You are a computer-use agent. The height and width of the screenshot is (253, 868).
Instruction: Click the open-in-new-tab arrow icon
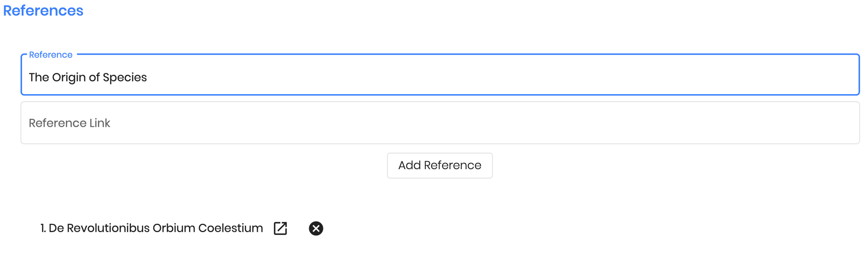tap(280, 228)
